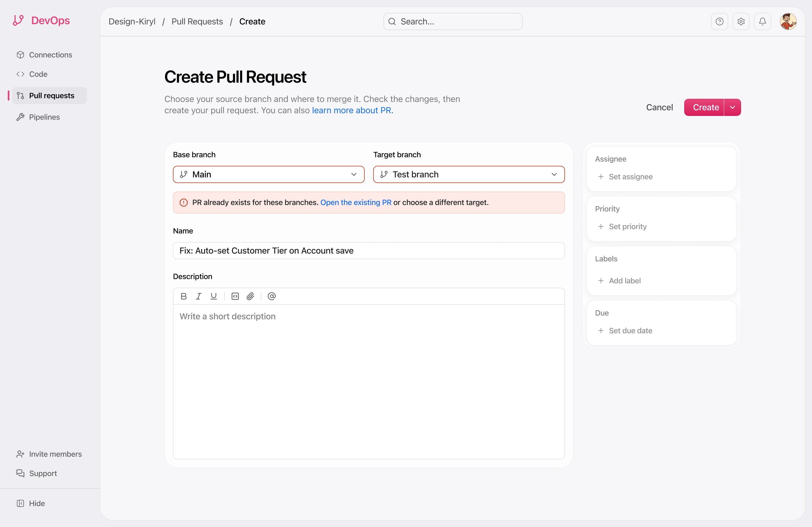
Task: Hide the sidebar
Action: (x=37, y=503)
